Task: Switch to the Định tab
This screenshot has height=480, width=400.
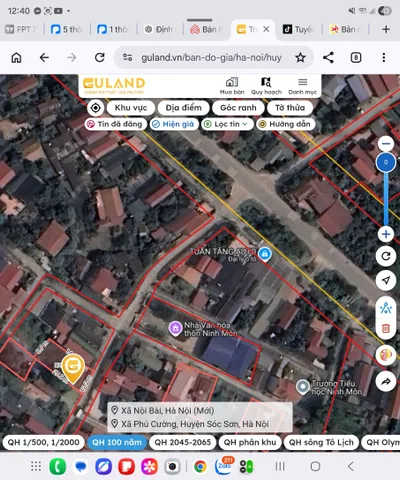Action: (159, 29)
